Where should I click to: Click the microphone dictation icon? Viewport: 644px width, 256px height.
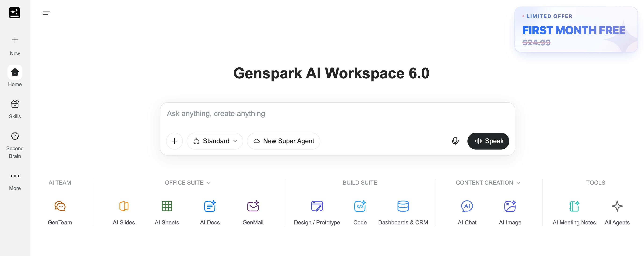455,141
